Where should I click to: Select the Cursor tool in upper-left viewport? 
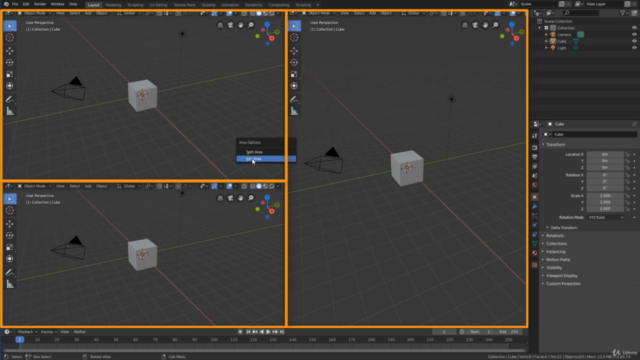point(10,38)
